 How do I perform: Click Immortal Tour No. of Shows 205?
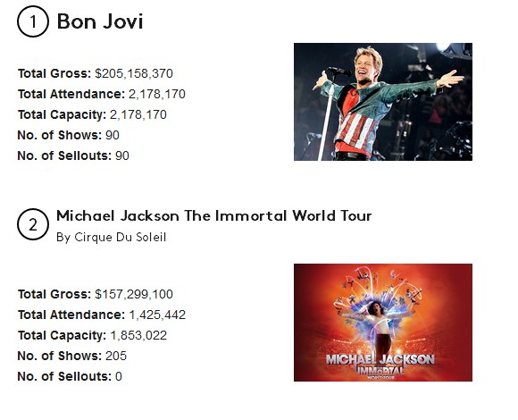point(72,356)
